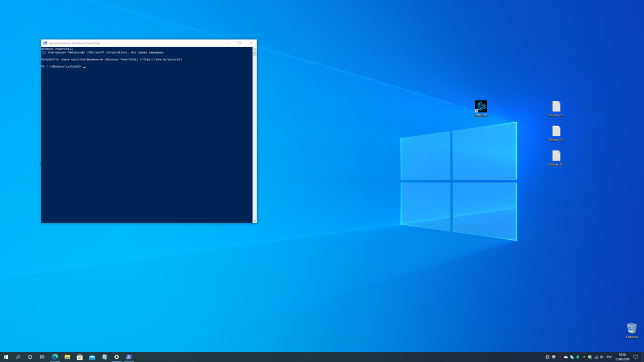Click the taskbar search magnifier
644x362 pixels.
(18, 357)
